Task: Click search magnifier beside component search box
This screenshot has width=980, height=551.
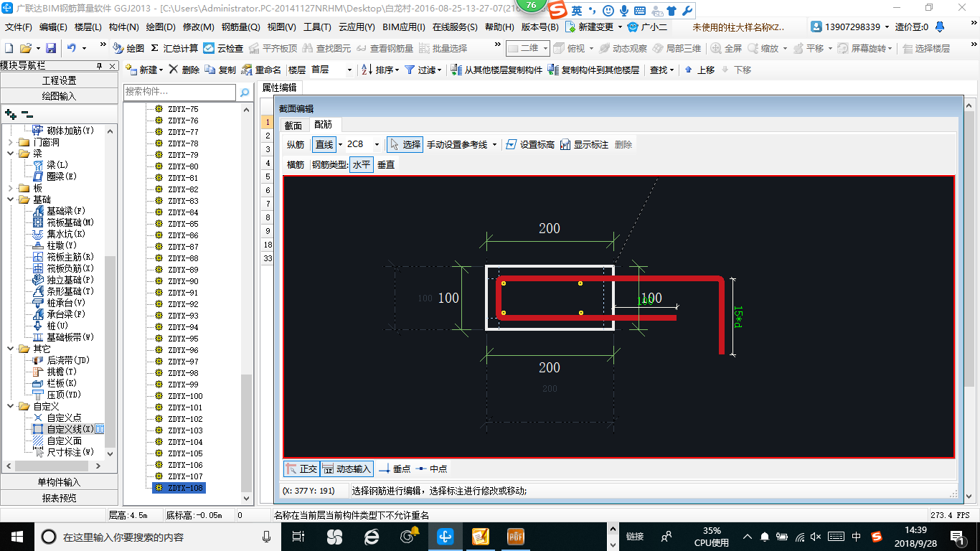Action: 245,92
